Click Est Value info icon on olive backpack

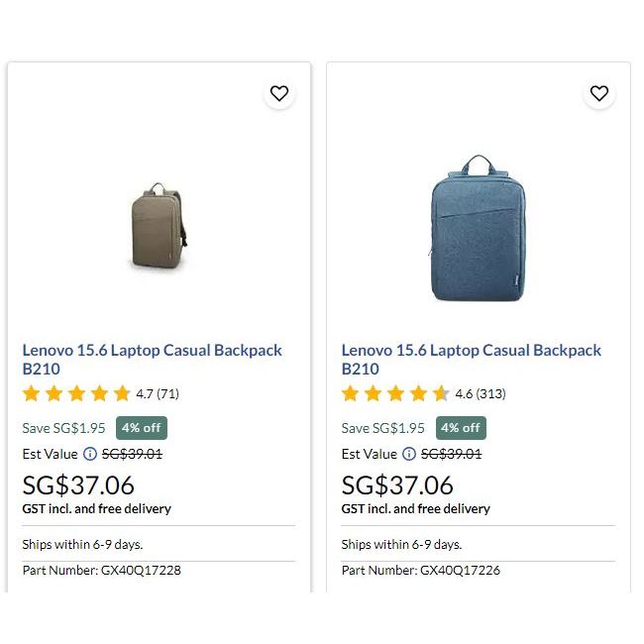click(x=90, y=454)
